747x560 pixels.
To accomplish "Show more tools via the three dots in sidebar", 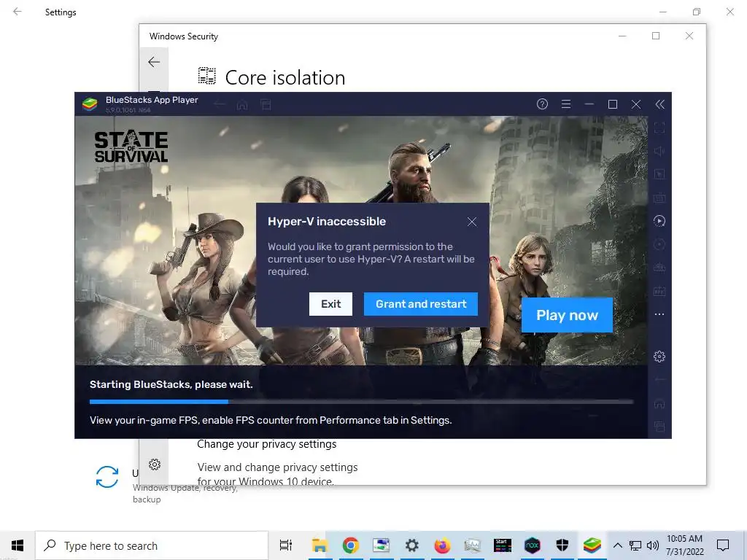I will 659,314.
